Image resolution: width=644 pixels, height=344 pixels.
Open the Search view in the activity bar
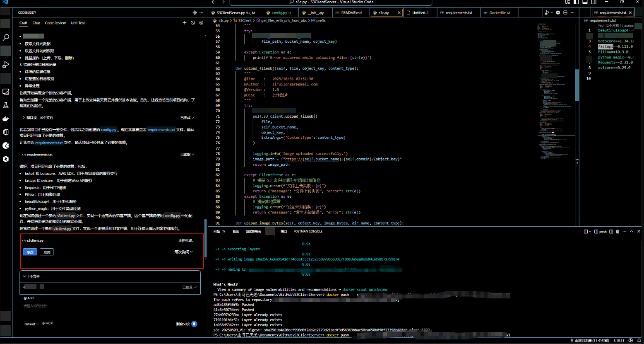coord(6,37)
